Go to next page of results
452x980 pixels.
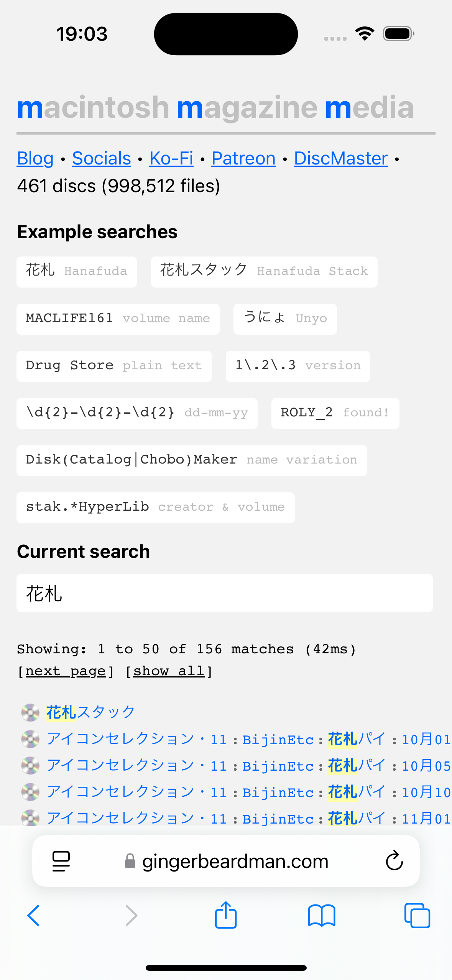66,671
